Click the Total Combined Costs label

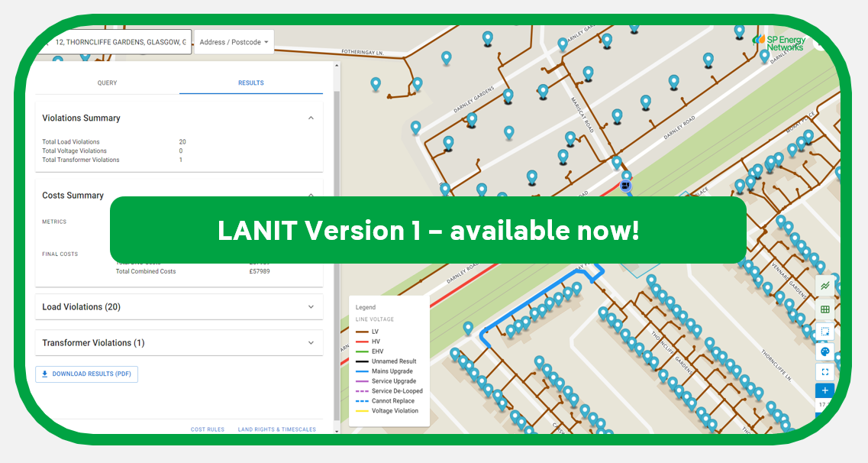146,271
